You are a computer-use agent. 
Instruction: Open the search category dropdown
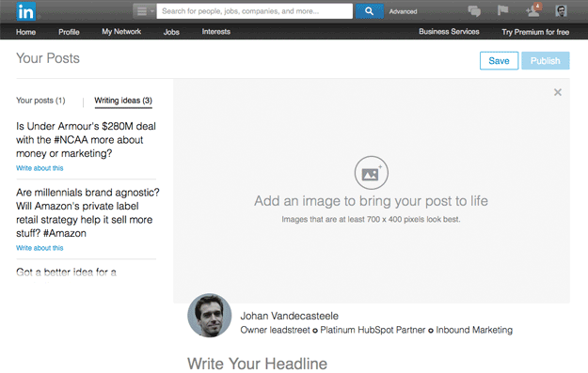(x=144, y=11)
